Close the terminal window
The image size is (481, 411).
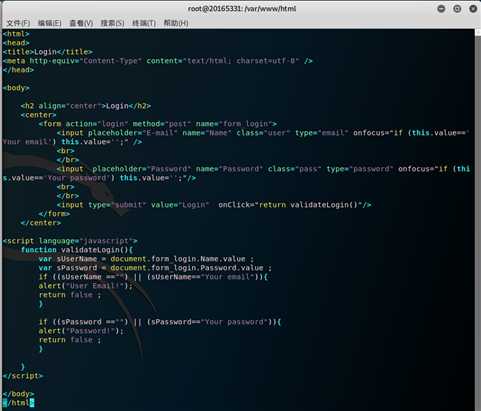tap(473, 9)
